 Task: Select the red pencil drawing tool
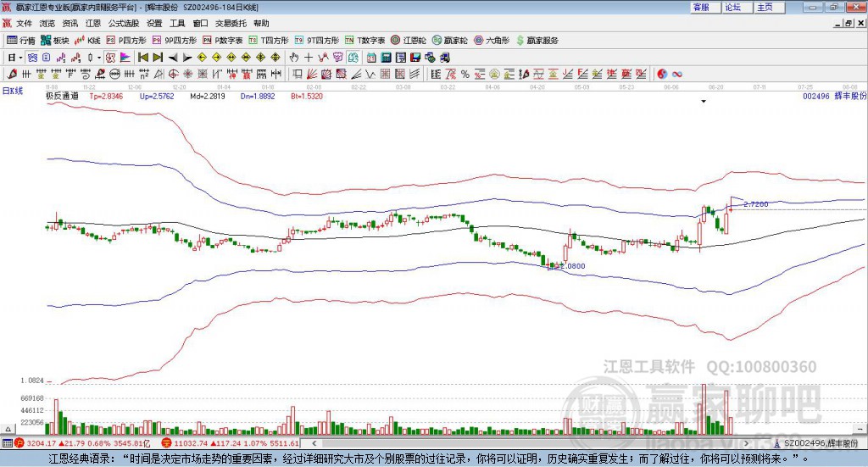coord(12,74)
